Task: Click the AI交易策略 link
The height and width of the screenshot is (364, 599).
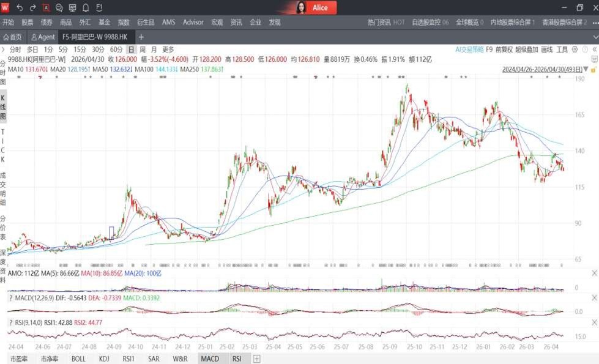Action: tap(469, 50)
